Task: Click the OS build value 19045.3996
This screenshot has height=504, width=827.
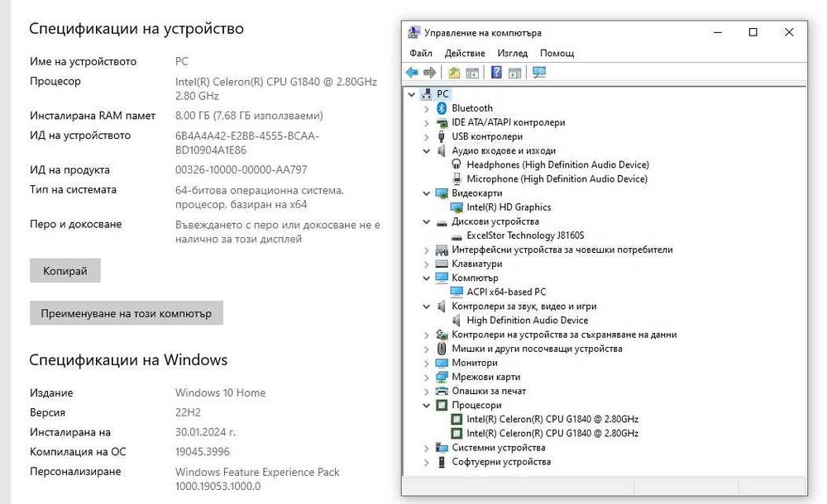Action: click(203, 452)
